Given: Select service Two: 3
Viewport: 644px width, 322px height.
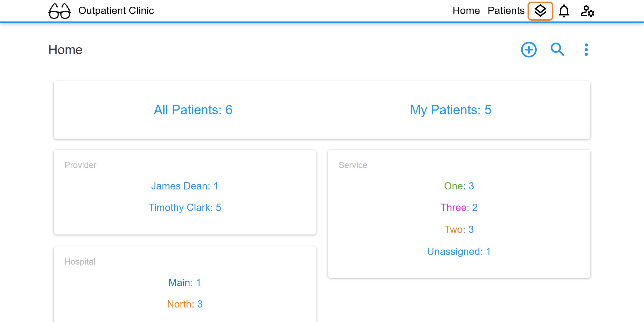Looking at the screenshot, I should [x=459, y=229].
